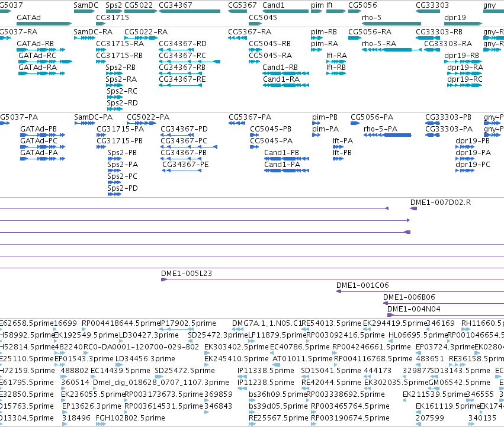Click transcript Sps2-RB
Viewport: 504px width, 427px height.
coord(114,73)
